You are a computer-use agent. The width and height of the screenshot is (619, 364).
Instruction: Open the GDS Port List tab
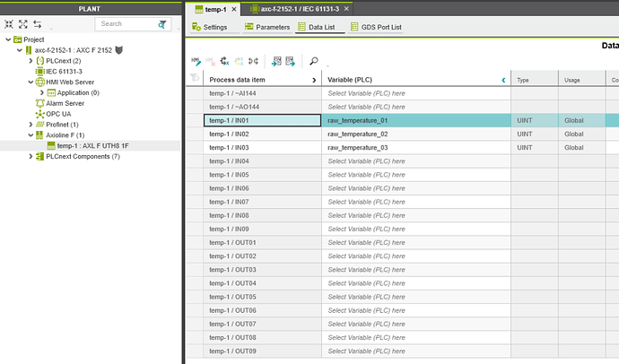pos(375,28)
